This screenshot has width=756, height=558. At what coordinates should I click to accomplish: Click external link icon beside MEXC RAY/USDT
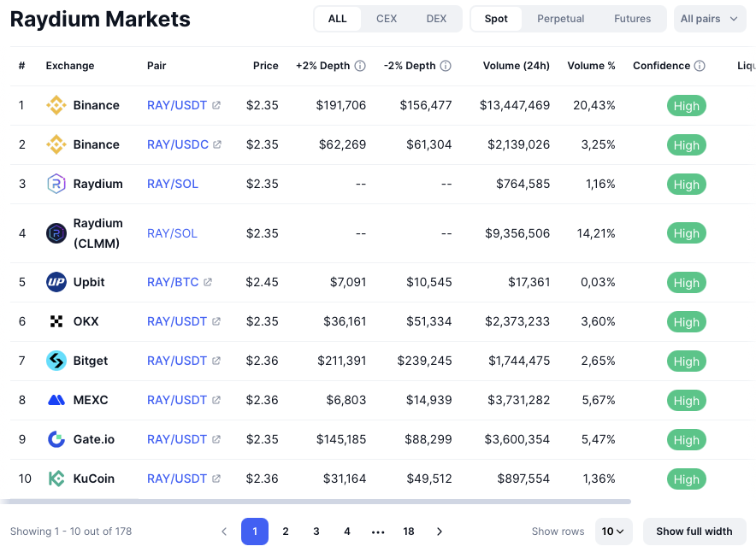tap(216, 400)
